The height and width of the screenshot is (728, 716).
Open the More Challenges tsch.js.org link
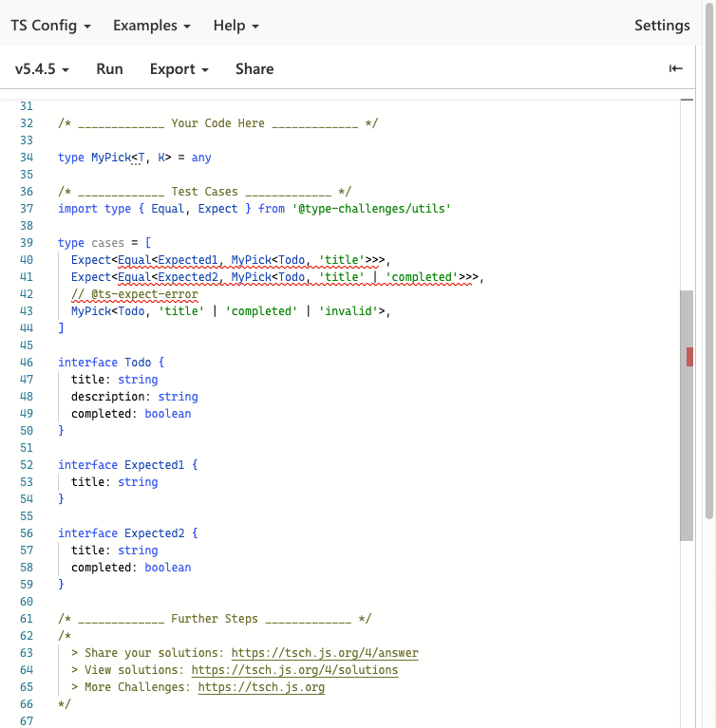click(261, 687)
